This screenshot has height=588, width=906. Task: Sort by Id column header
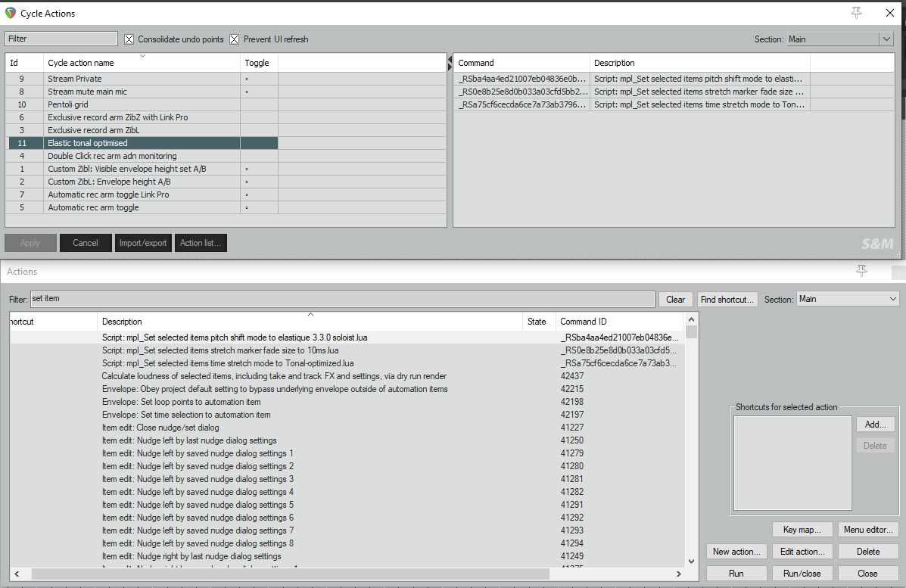pyautogui.click(x=24, y=62)
